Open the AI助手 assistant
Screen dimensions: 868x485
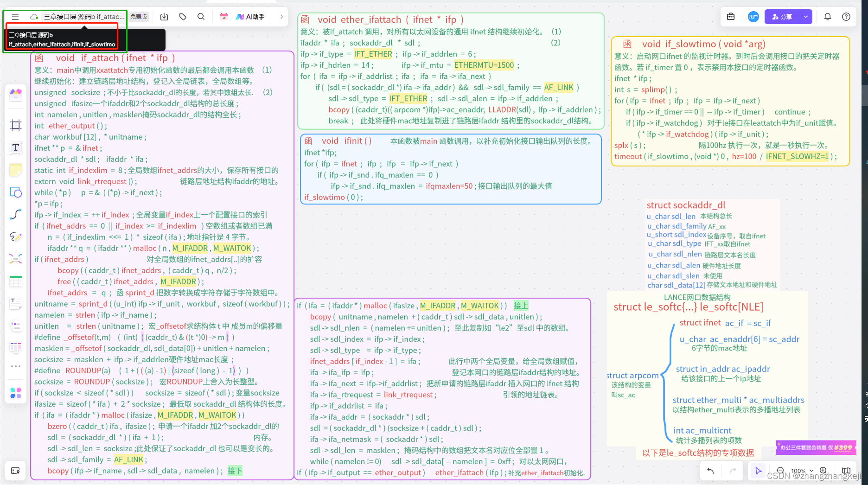point(250,17)
